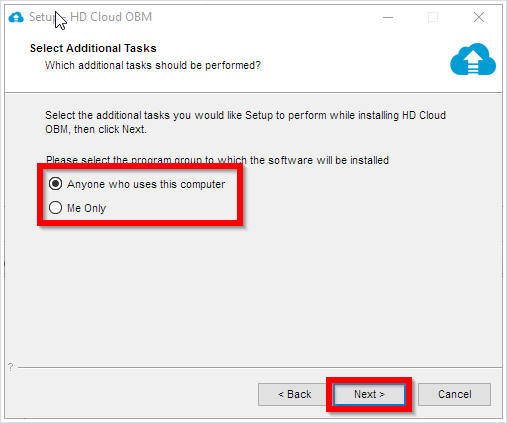Click the large cloud upload logo in header
The width and height of the screenshot is (507, 423).
tap(473, 59)
